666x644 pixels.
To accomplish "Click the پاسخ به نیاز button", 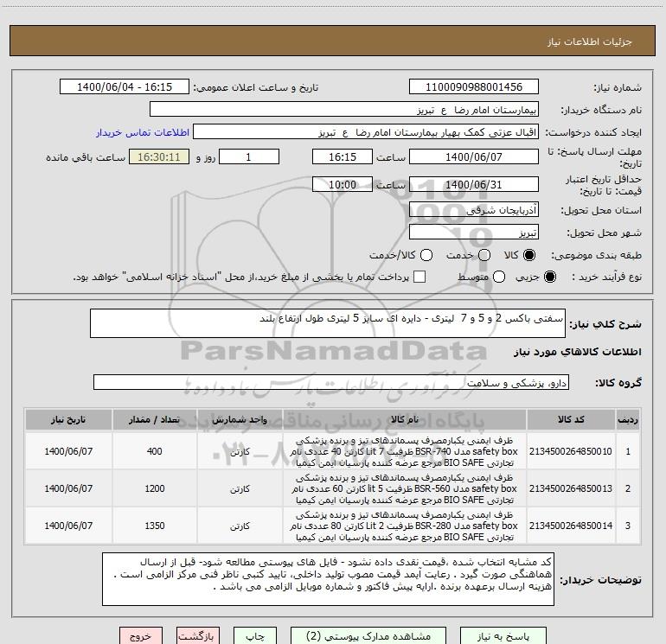I will [x=503, y=636].
